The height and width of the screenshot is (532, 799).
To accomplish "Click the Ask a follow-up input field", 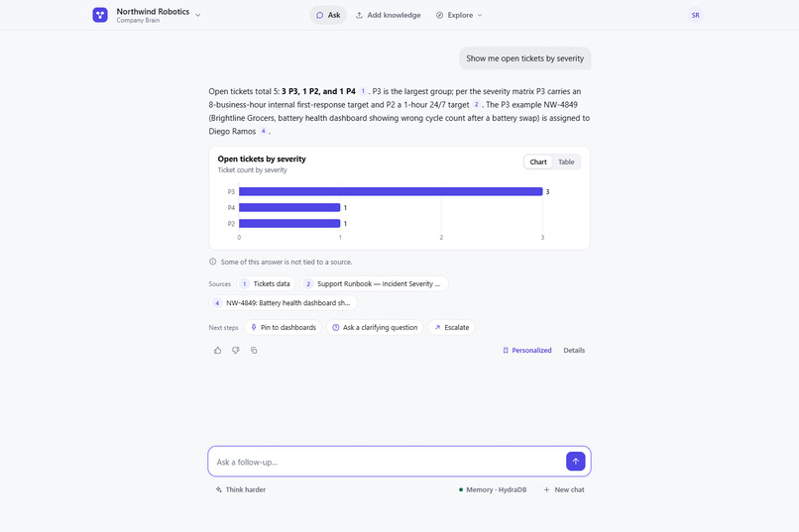I will pos(389,462).
